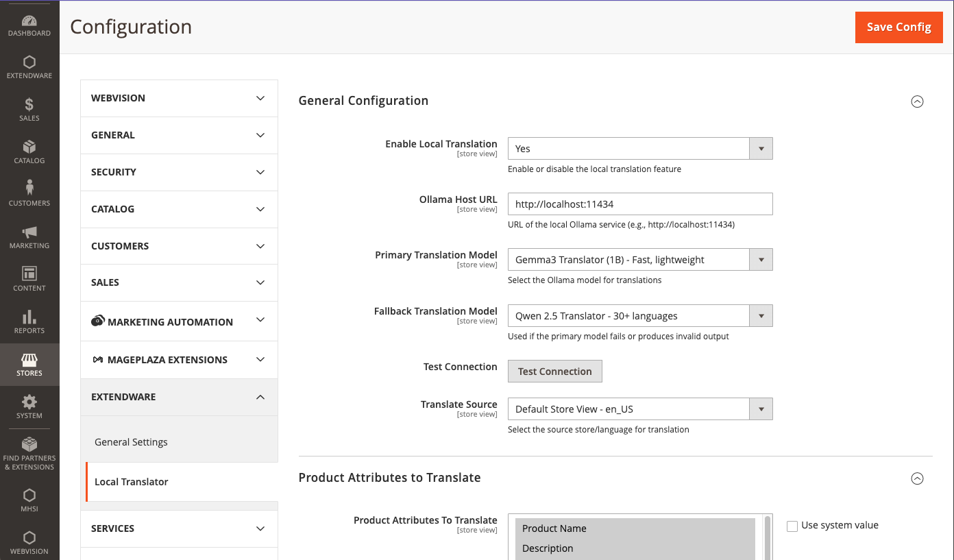Open Find Partners & Extensions icon
The image size is (954, 560).
pyautogui.click(x=29, y=451)
